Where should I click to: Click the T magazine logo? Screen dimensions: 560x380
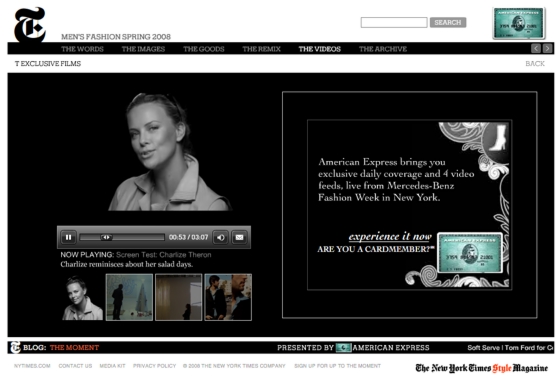coord(30,25)
